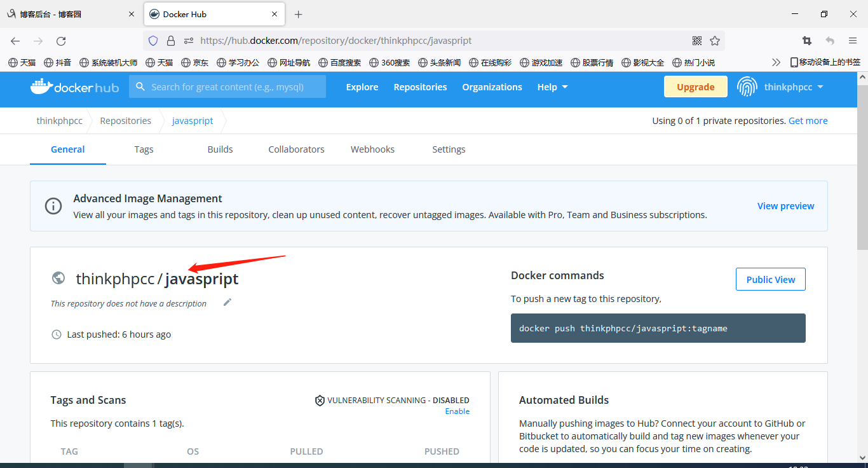The width and height of the screenshot is (868, 468).
Task: Click the QR code icon in address bar
Action: tap(697, 41)
